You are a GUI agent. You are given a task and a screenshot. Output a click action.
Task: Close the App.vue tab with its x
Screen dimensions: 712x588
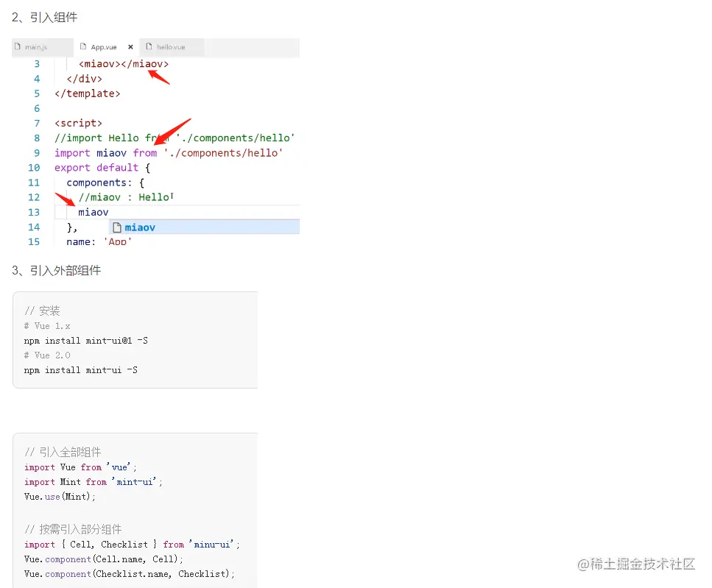pyautogui.click(x=130, y=47)
